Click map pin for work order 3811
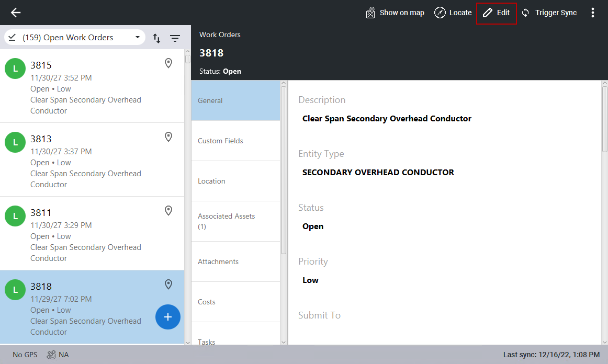608x364 pixels. (168, 211)
